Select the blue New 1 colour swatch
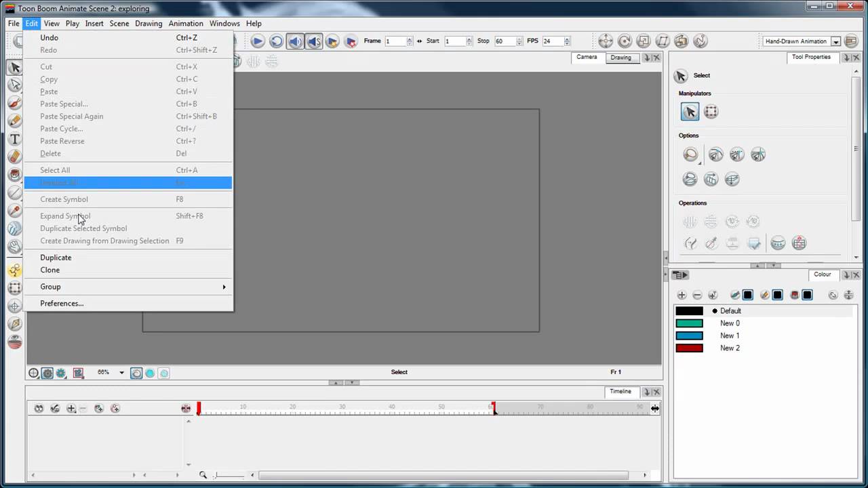 click(x=689, y=335)
